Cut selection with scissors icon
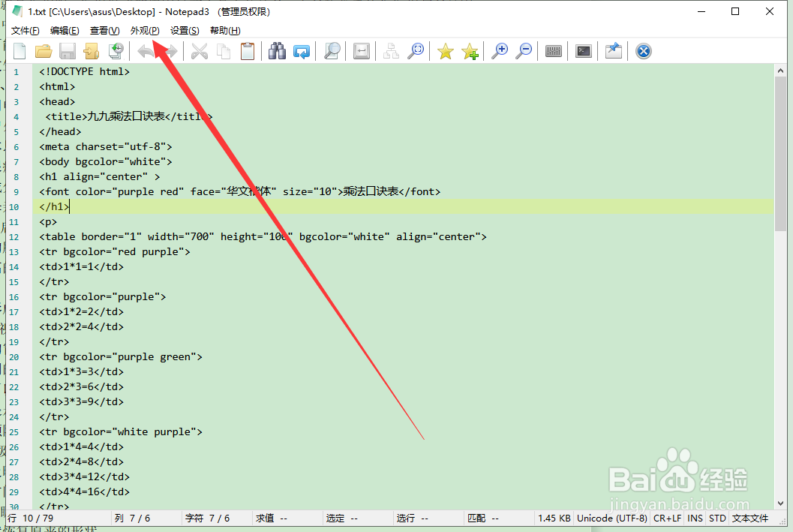The height and width of the screenshot is (532, 793). click(x=200, y=51)
